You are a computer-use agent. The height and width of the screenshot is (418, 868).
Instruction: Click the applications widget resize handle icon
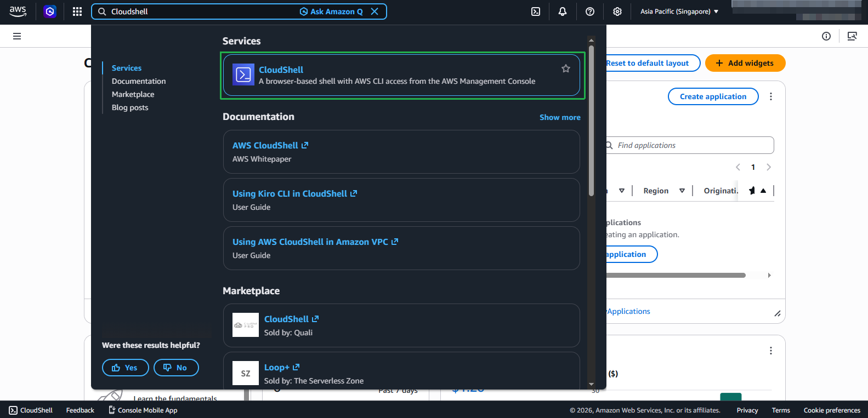(777, 313)
